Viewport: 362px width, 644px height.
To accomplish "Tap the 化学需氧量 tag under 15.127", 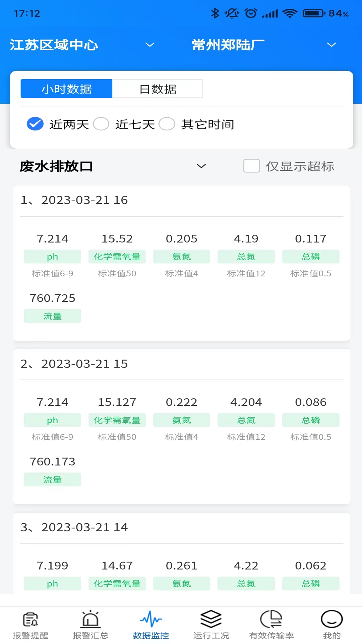I will [x=117, y=420].
